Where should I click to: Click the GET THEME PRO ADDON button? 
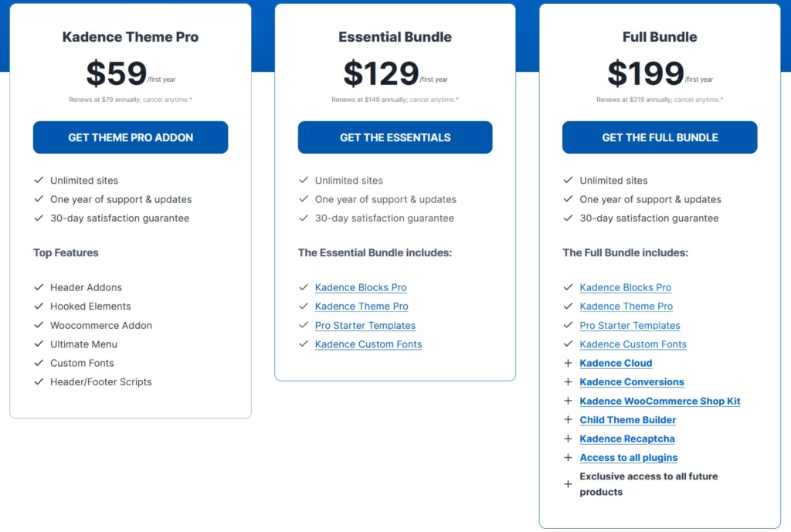coord(130,137)
